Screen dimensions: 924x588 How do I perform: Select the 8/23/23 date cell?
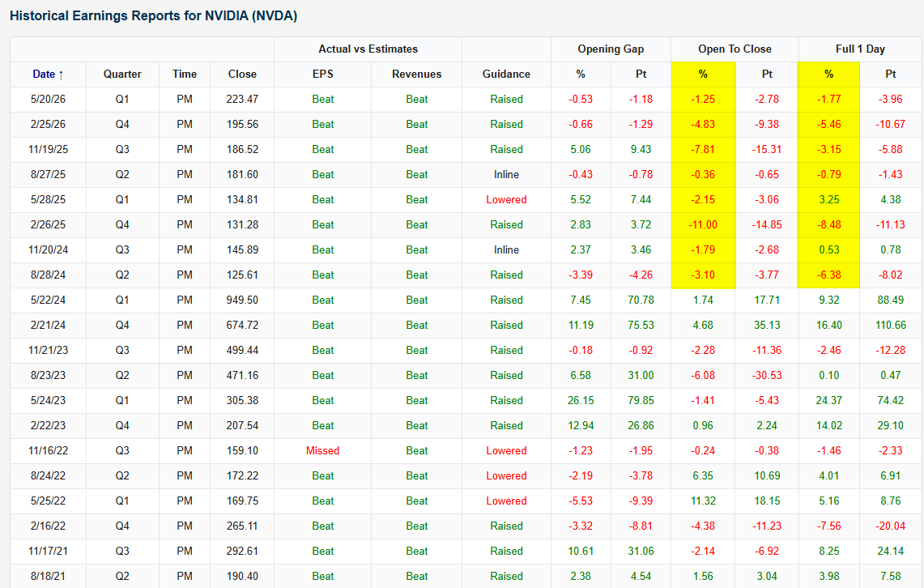click(48, 375)
